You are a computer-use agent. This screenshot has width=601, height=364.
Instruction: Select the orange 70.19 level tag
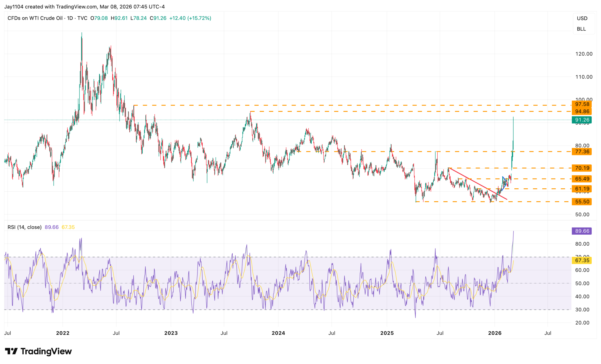(x=582, y=168)
